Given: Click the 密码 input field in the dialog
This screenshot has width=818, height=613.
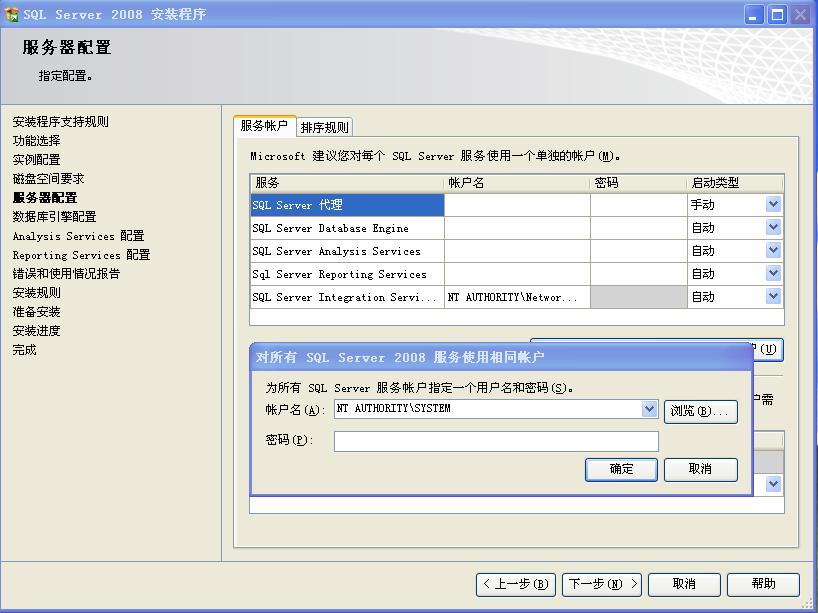Looking at the screenshot, I should pyautogui.click(x=495, y=441).
